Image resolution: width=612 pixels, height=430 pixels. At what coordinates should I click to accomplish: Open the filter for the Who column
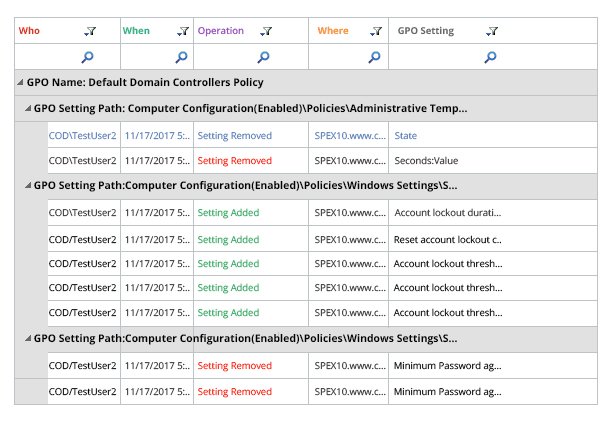point(90,31)
